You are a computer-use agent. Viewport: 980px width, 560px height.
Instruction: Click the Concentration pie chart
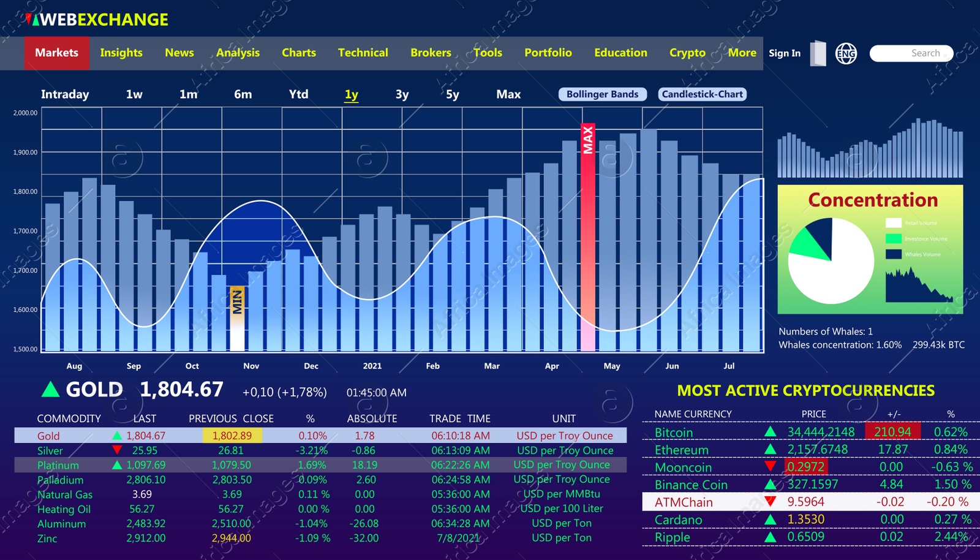click(x=831, y=260)
